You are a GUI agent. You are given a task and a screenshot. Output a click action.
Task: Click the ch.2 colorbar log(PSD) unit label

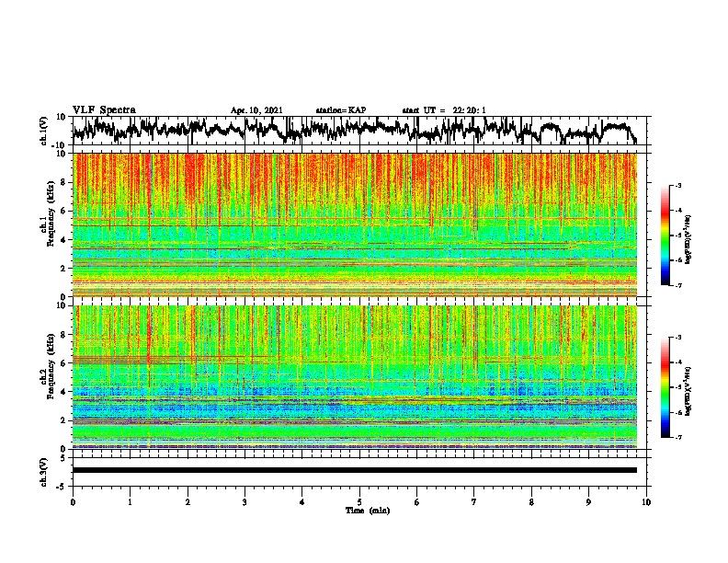(x=688, y=391)
